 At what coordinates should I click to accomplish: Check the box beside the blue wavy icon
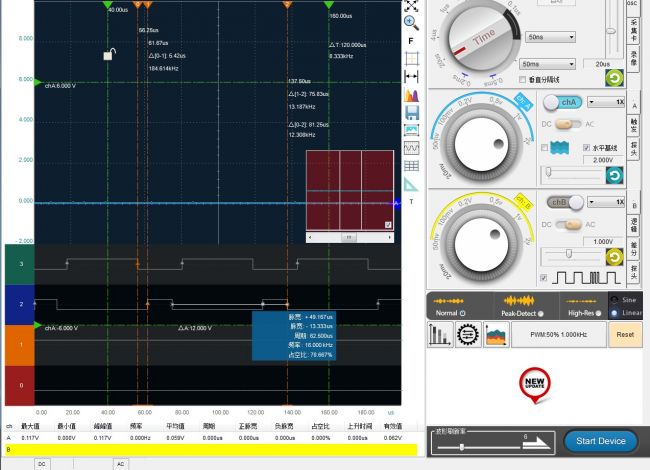[x=545, y=148]
